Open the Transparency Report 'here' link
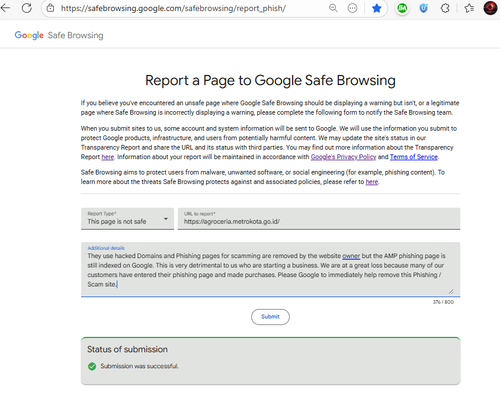 point(108,157)
